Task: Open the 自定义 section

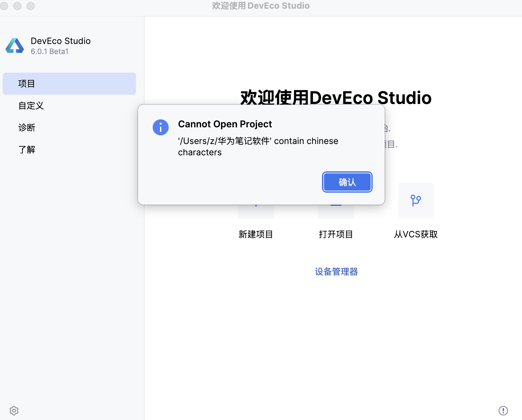Action: [x=31, y=105]
